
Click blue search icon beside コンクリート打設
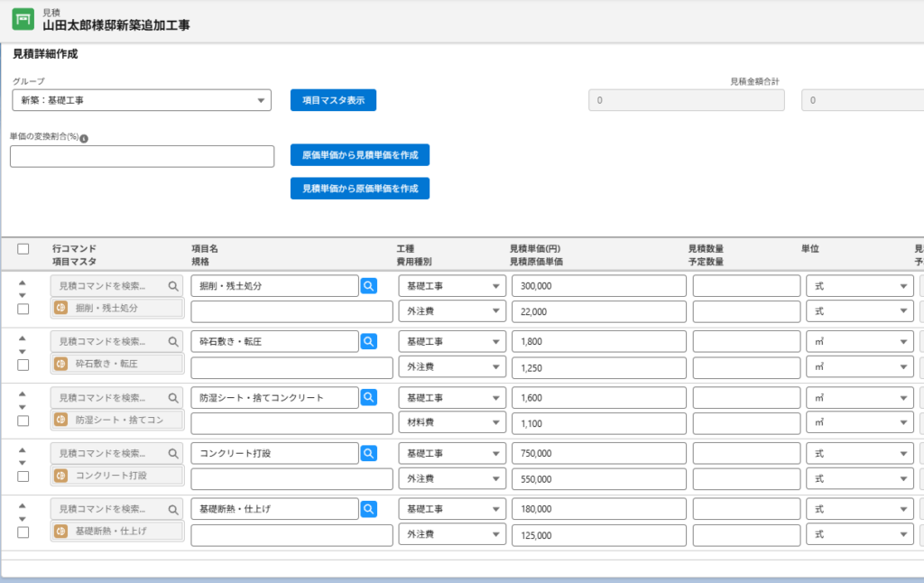click(x=369, y=453)
